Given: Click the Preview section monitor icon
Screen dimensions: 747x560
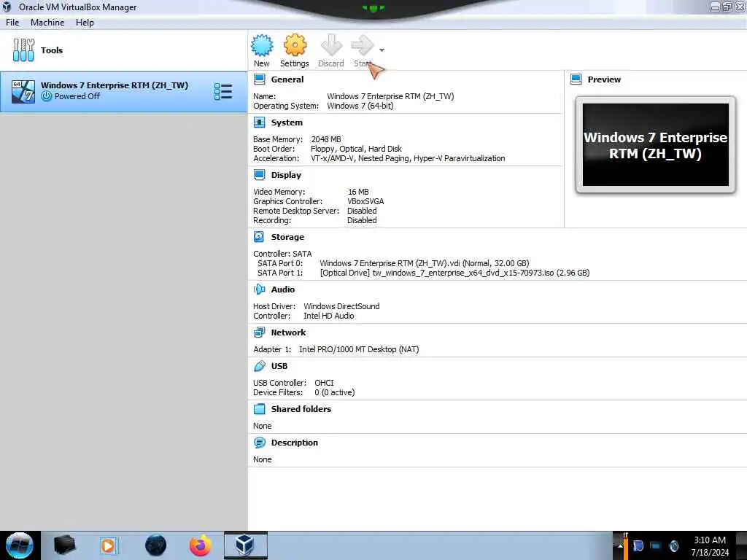Looking at the screenshot, I should coord(576,79).
